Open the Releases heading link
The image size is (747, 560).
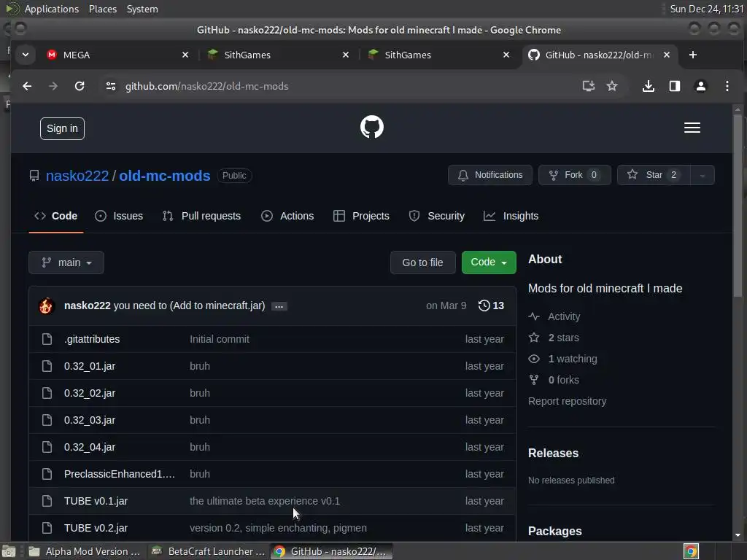point(553,453)
